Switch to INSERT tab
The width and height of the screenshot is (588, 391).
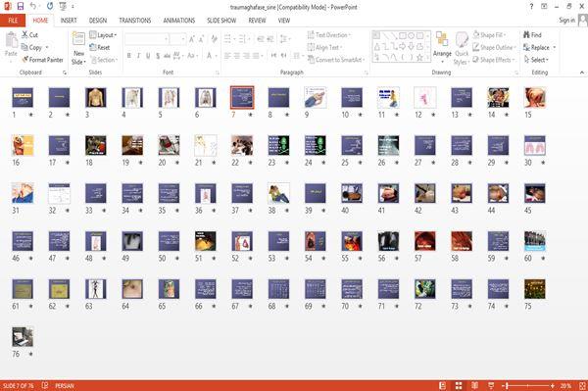pyautogui.click(x=69, y=21)
